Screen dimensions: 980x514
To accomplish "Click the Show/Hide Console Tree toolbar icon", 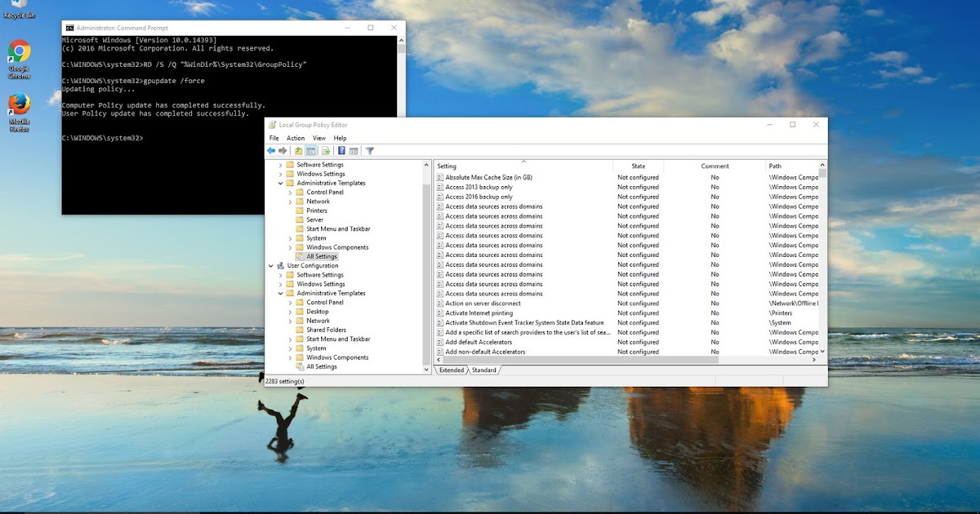I will coord(311,150).
